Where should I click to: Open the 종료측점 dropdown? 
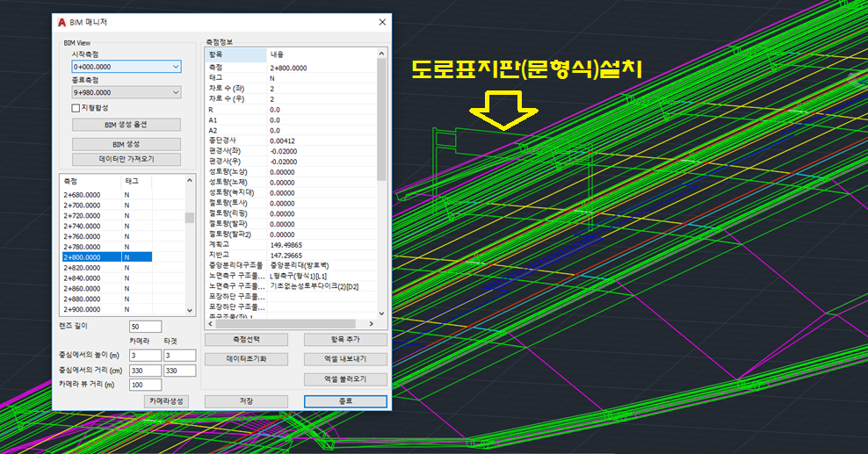coord(176,92)
